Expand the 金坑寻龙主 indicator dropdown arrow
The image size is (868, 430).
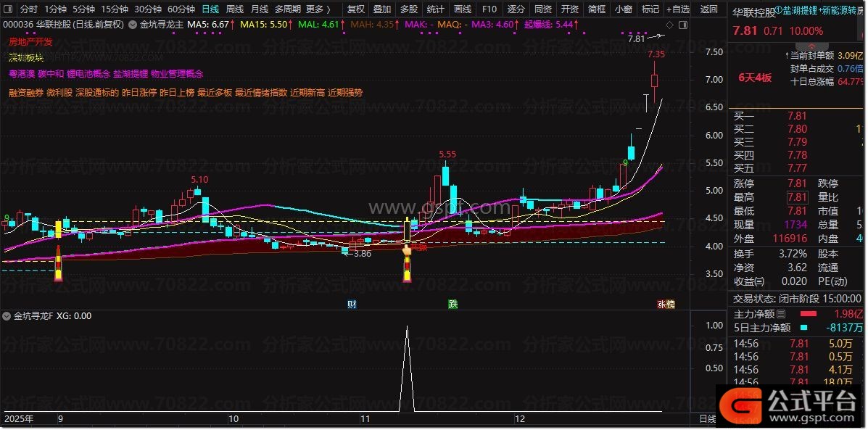(x=133, y=24)
